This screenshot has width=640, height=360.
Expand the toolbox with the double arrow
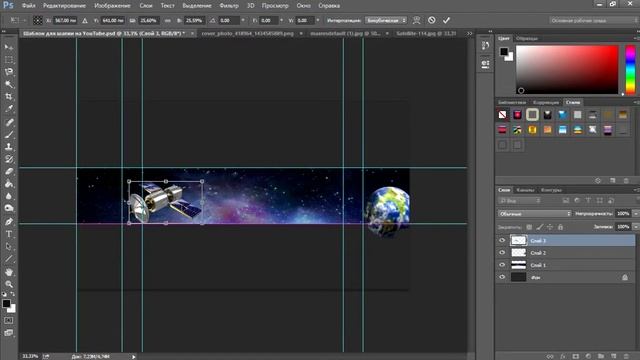4,31
